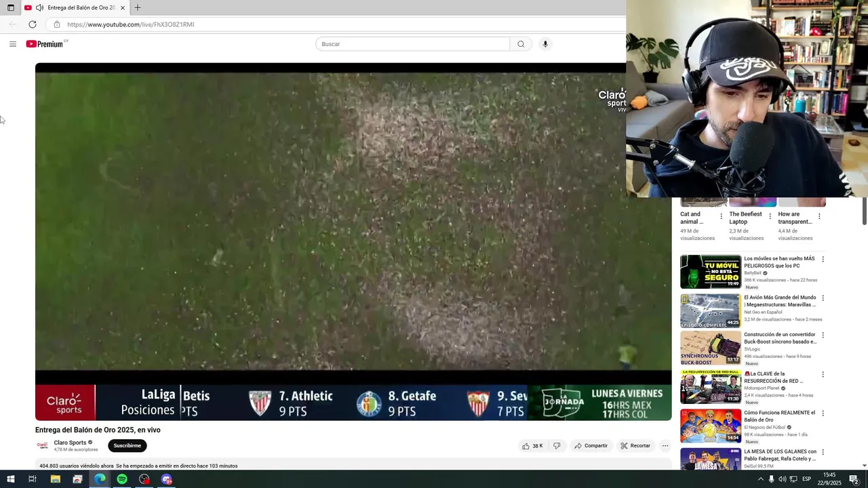Open options for Buck-Boost convertidor video
This screenshot has height=488, width=868.
(x=823, y=335)
